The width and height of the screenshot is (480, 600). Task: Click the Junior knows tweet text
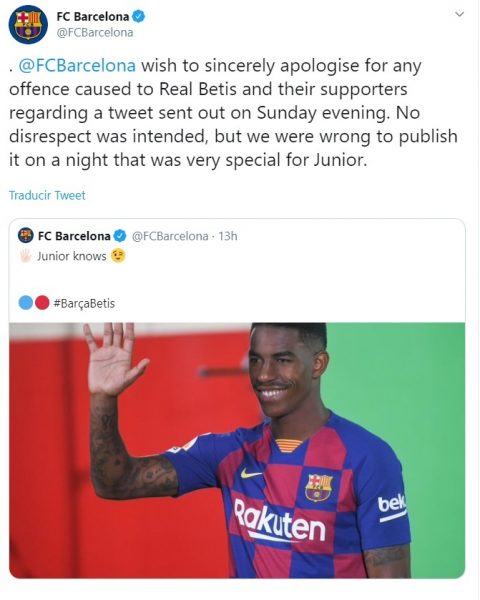(72, 256)
